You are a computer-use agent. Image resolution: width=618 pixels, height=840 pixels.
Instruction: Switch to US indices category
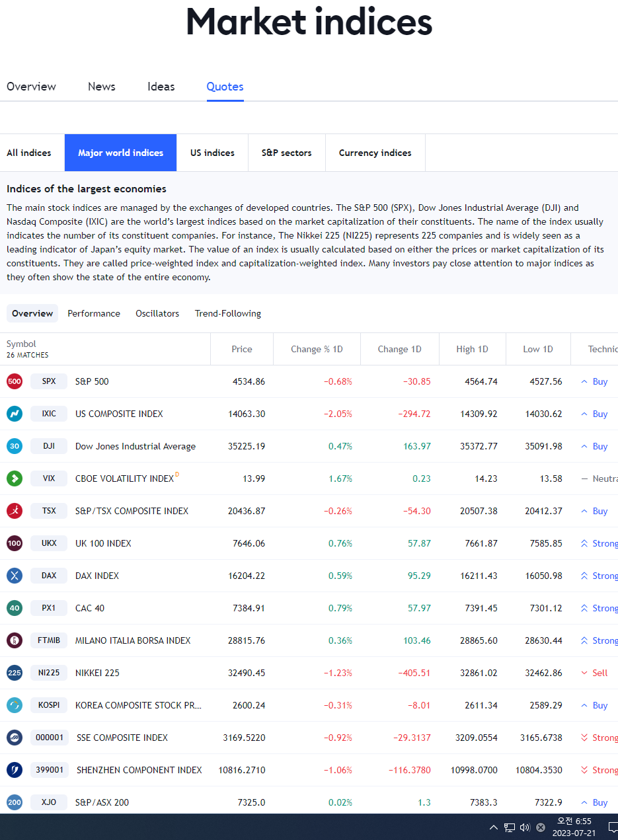point(212,153)
